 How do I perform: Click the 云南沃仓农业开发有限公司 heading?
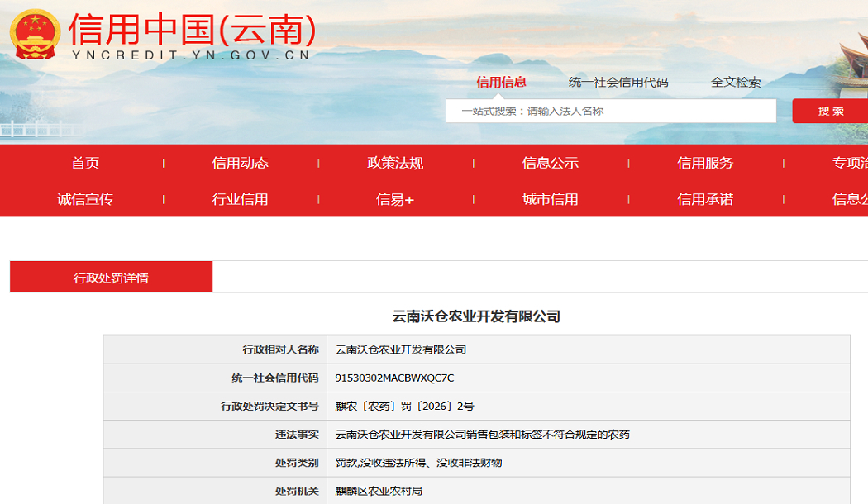[477, 316]
